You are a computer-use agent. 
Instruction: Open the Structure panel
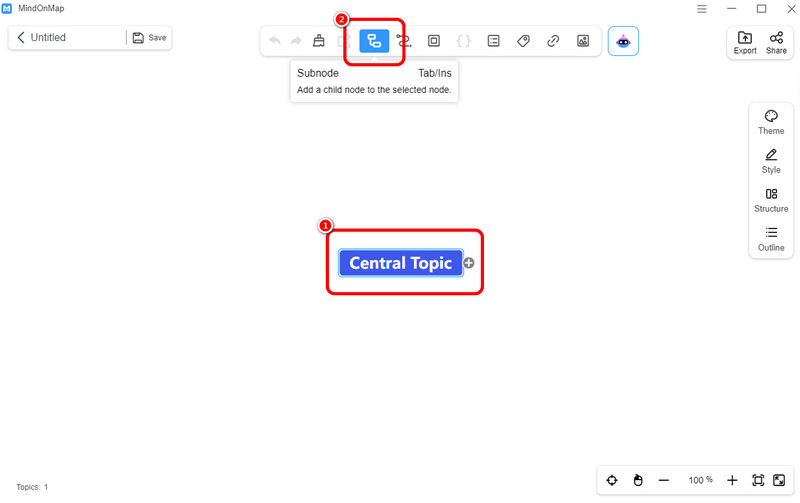(771, 200)
